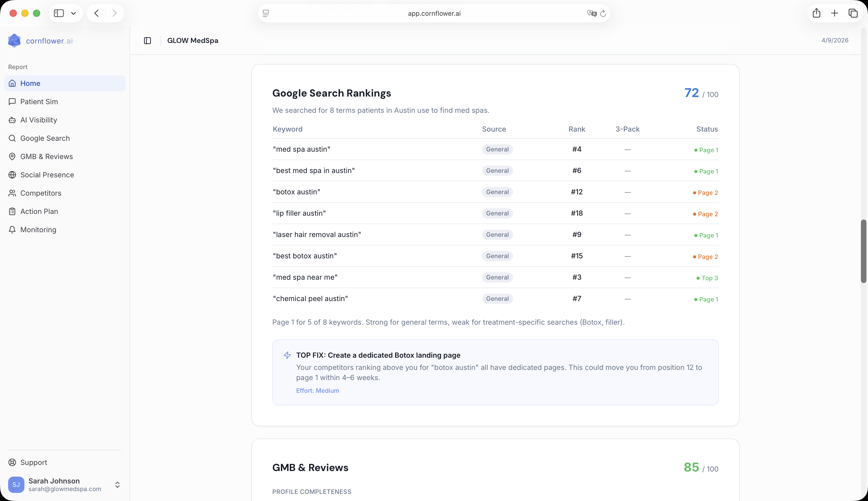Toggle the app's sidebar panel

147,40
